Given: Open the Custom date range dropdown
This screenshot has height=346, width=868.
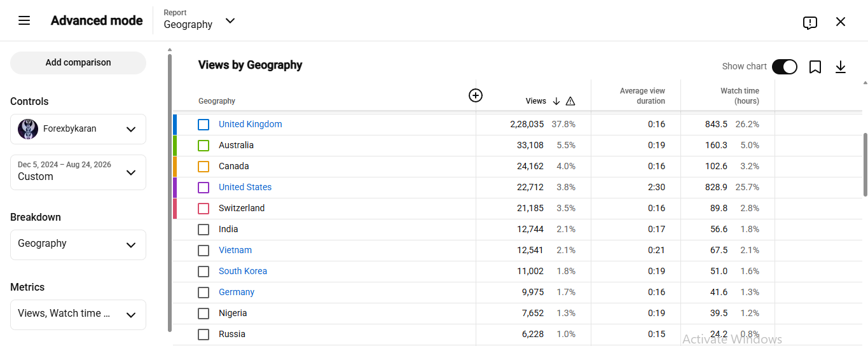Looking at the screenshot, I should tap(78, 172).
